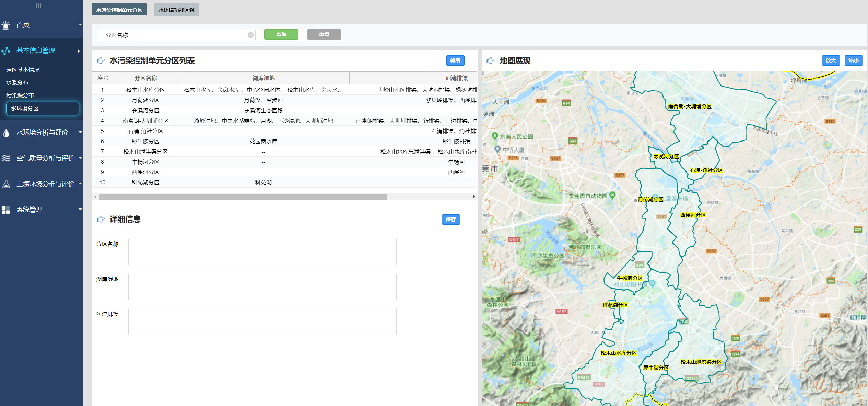Click the pointing hand icon by 地图展现
868x406 pixels.
[490, 61]
